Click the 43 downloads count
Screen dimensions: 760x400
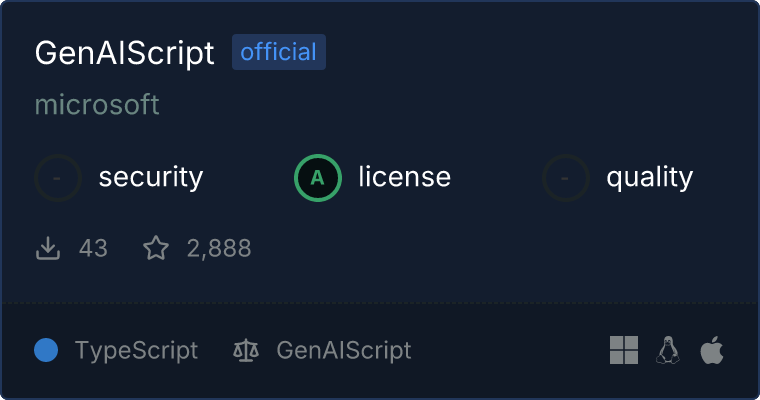pyautogui.click(x=93, y=248)
